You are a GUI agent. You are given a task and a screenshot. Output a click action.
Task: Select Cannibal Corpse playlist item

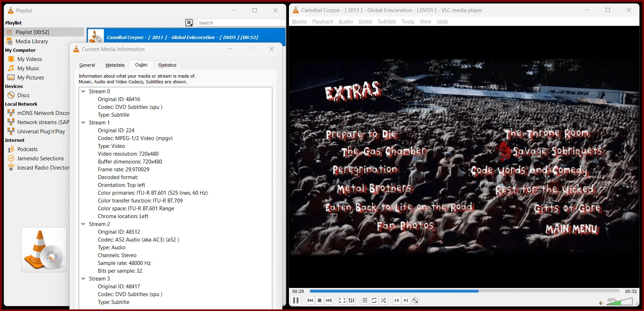click(x=186, y=37)
